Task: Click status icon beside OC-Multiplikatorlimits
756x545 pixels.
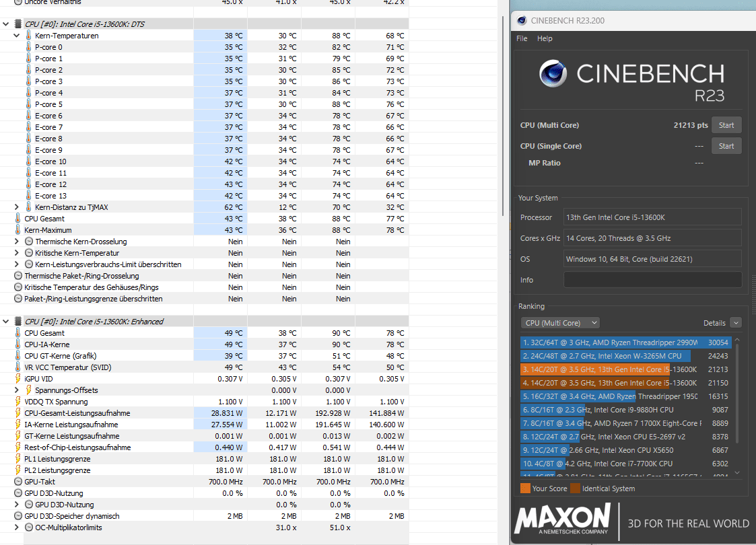Action: [29, 528]
